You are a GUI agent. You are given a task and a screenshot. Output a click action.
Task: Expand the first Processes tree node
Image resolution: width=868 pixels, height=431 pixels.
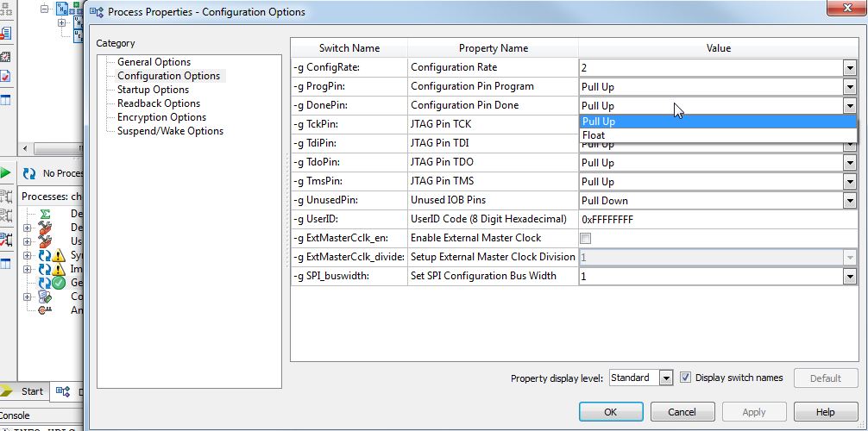pos(28,228)
